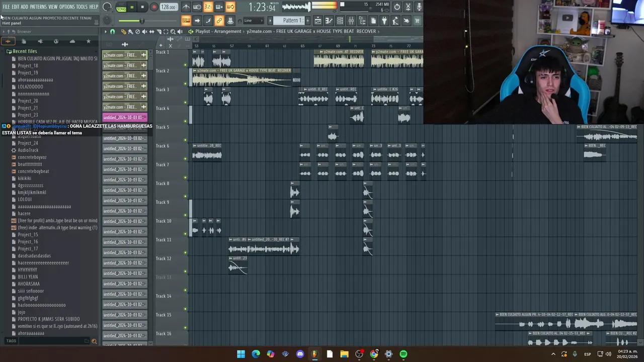Open playlist options menu arrow
Image resolution: width=644 pixels, height=362 pixels.
click(x=106, y=32)
